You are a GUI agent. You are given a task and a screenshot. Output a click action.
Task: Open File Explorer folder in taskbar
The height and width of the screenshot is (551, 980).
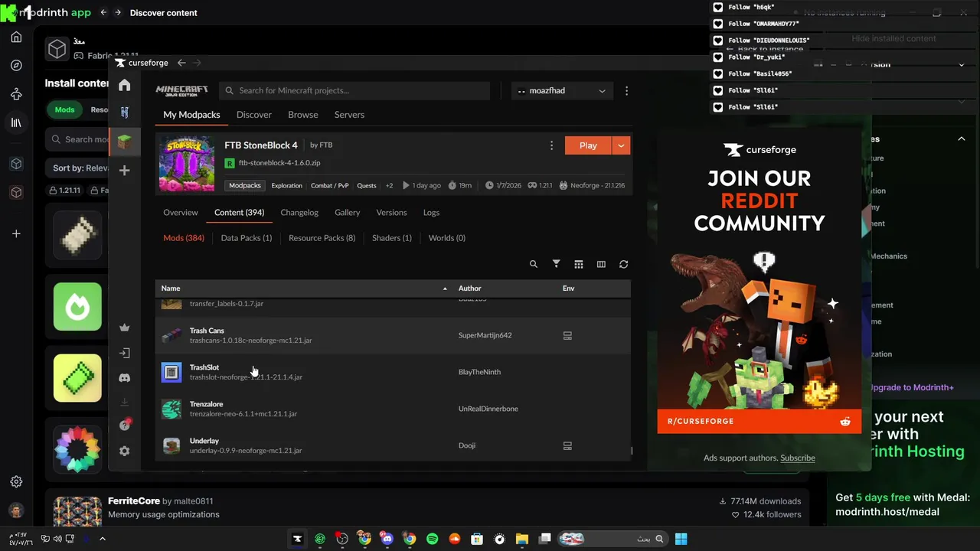522,539
